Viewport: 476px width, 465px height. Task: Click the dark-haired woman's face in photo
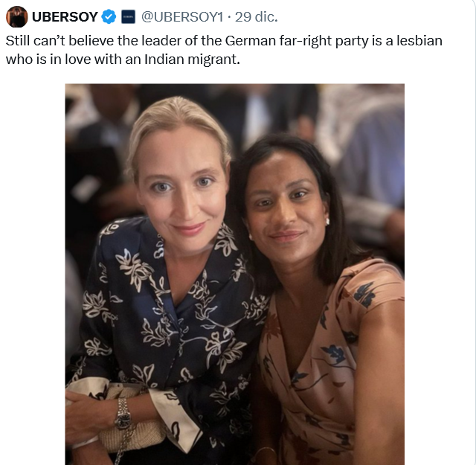pyautogui.click(x=286, y=210)
